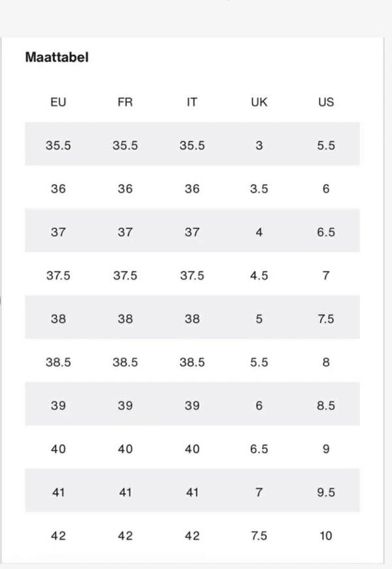392x569 pixels.
Task: Click size 35.5 in the EU column
Action: point(58,146)
